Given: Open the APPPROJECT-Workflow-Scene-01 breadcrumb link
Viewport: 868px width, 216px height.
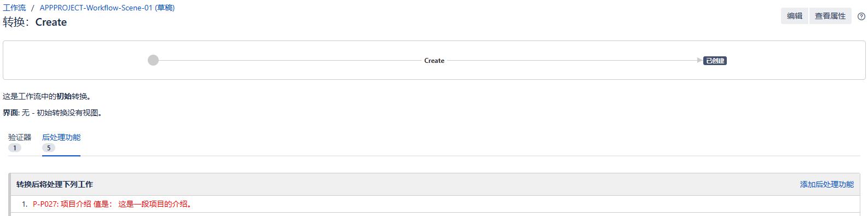Looking at the screenshot, I should pyautogui.click(x=107, y=8).
